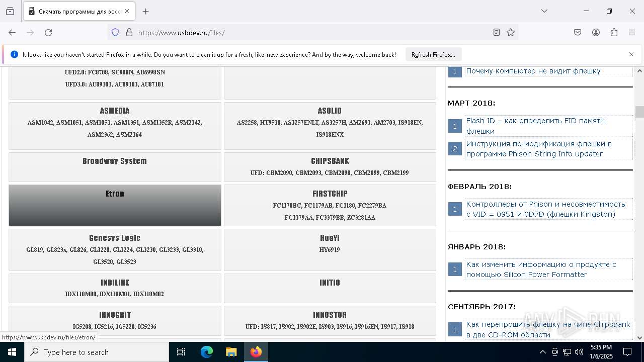Reload the current page

click(x=48, y=32)
